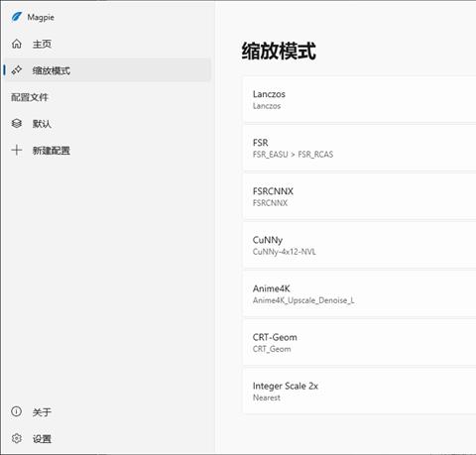Click the CuNNy-4x12-NVL subtitle text
This screenshot has height=455, width=476.
(x=285, y=252)
